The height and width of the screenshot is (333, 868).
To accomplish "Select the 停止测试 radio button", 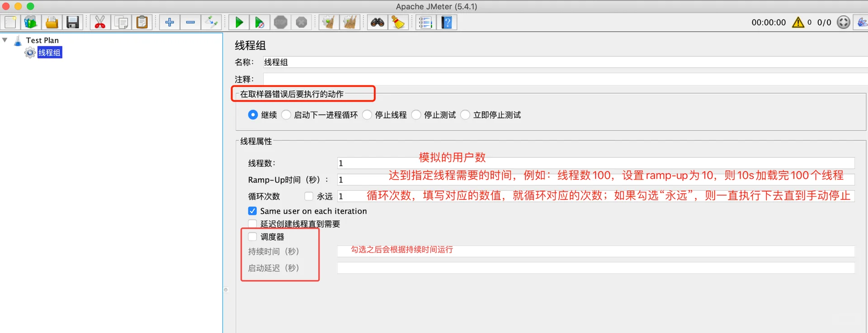I will [416, 115].
